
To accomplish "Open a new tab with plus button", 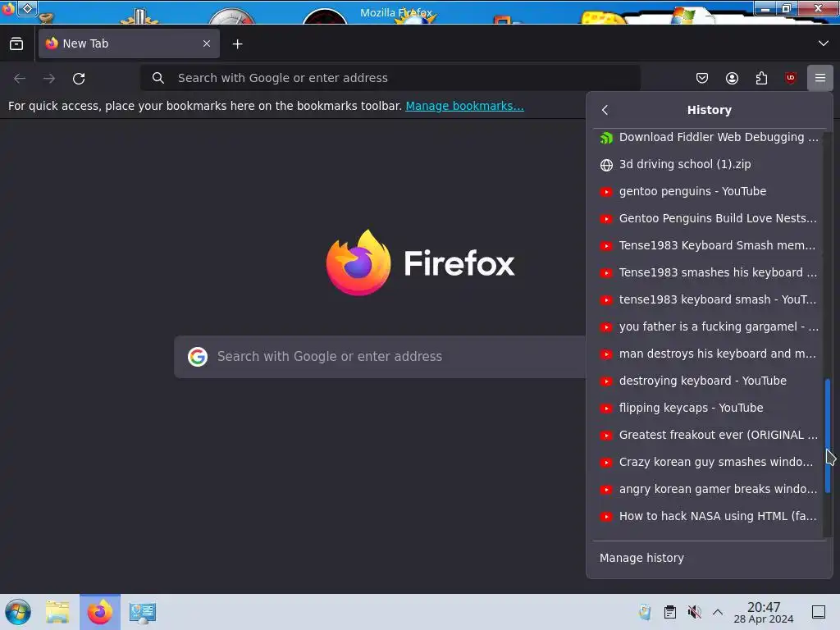I will pos(237,44).
